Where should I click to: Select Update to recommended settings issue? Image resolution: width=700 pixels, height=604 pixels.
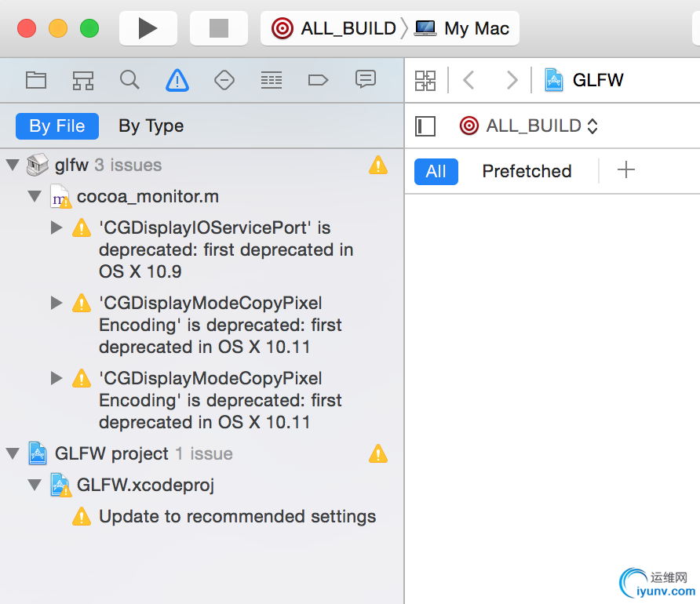[237, 516]
